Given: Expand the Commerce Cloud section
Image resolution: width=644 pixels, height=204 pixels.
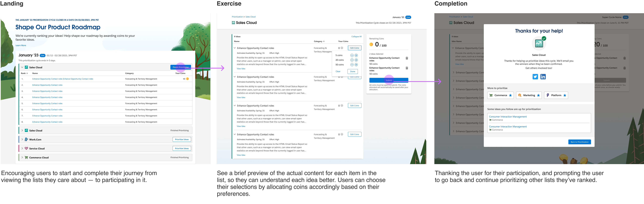Looking at the screenshot, I should click(x=22, y=157).
